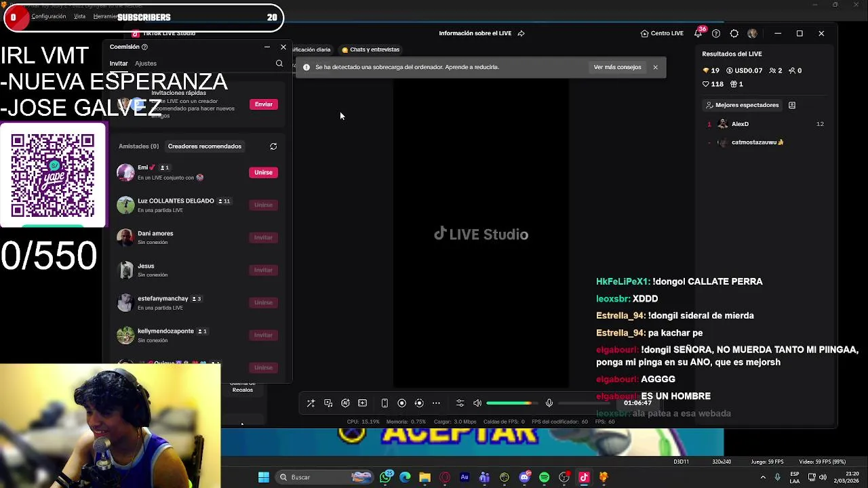Click USD0.07 earnings in LIVE results
The height and width of the screenshot is (488, 868).
pos(744,70)
